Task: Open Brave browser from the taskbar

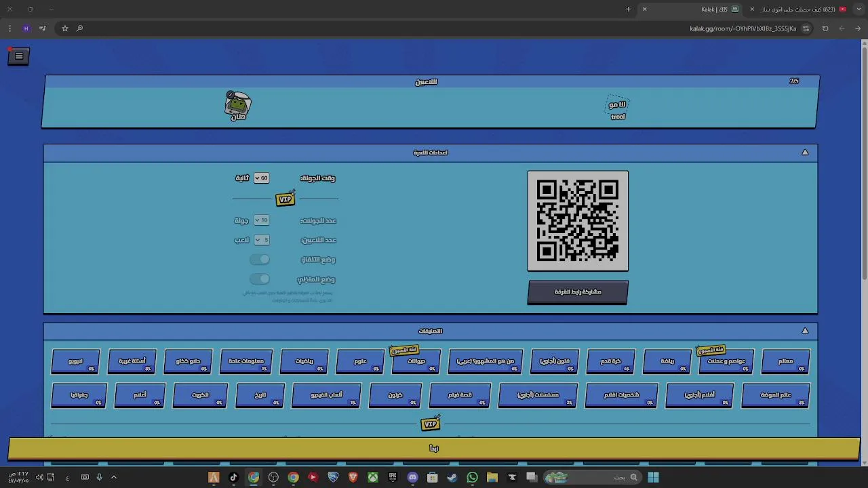Action: click(x=353, y=477)
